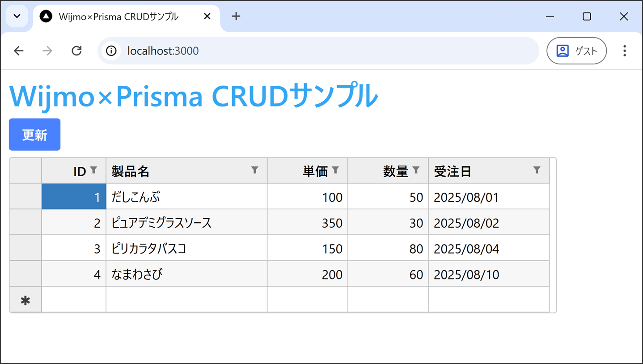Select the date cell 2025/08/10
This screenshot has width=643, height=364.
point(489,274)
